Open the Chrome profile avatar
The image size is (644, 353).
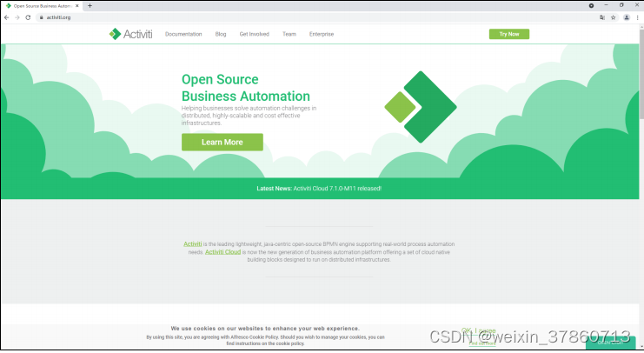627,17
